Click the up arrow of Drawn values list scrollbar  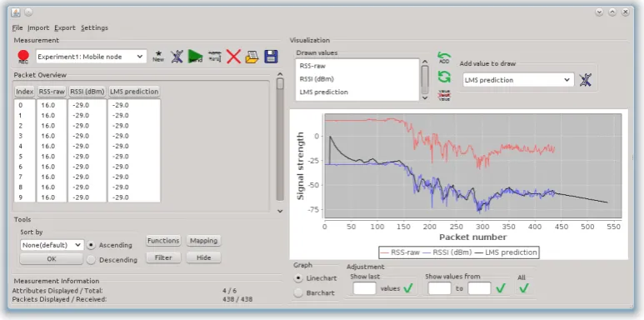(425, 62)
